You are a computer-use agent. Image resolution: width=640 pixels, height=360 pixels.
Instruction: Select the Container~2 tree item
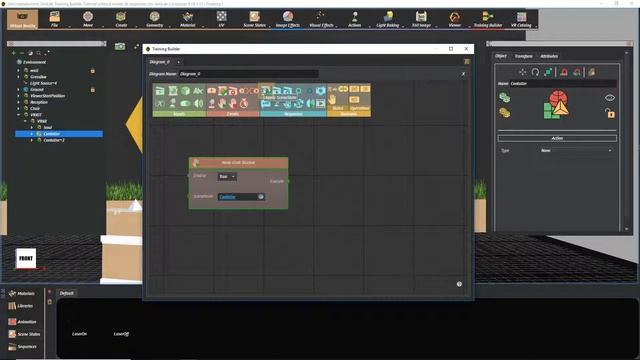click(x=53, y=140)
